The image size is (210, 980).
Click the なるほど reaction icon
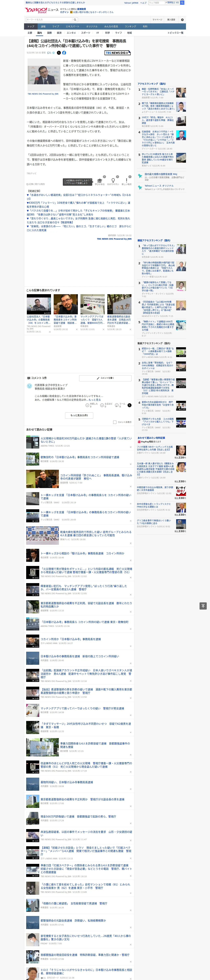pos(102,405)
